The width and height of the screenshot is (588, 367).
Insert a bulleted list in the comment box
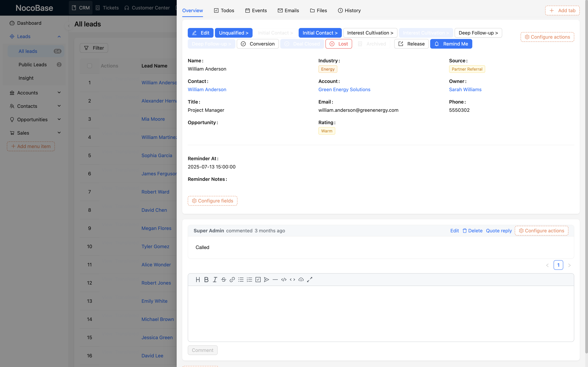pyautogui.click(x=241, y=279)
